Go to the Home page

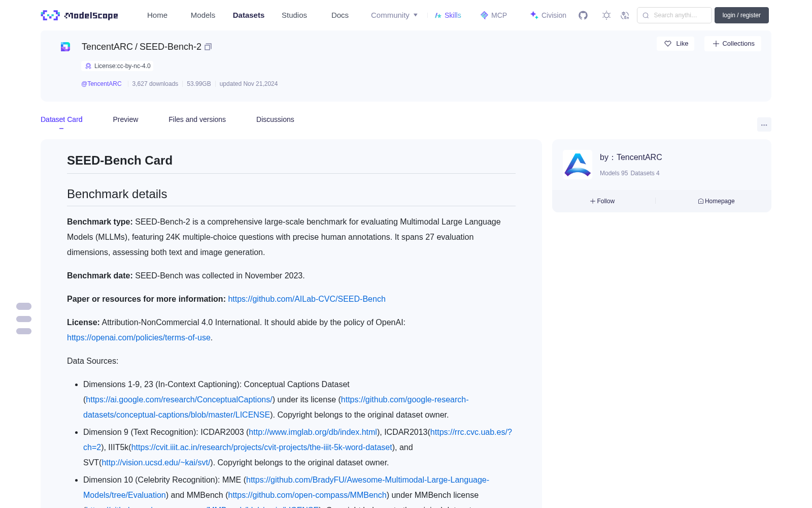[x=157, y=15]
